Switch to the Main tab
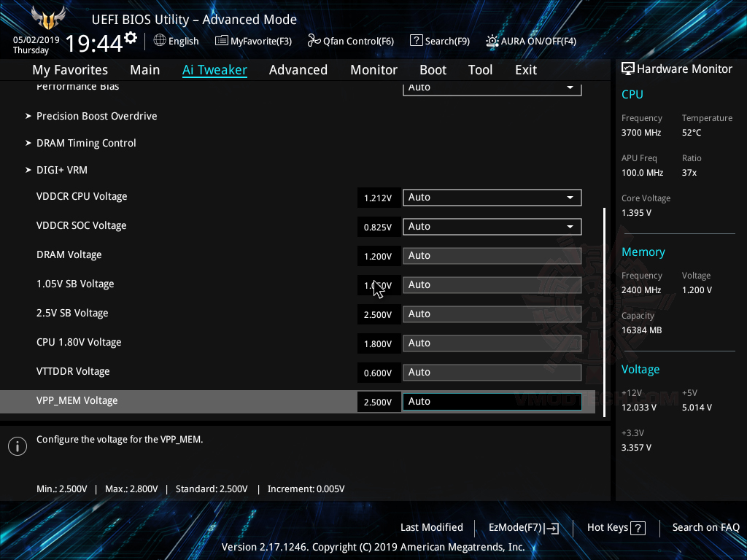This screenshot has height=560, width=747. 145,70
